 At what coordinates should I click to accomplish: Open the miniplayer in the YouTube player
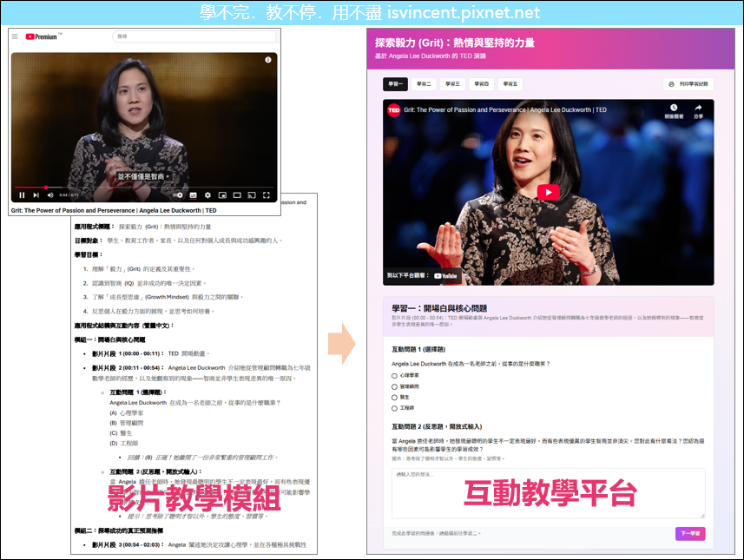pyautogui.click(x=222, y=194)
